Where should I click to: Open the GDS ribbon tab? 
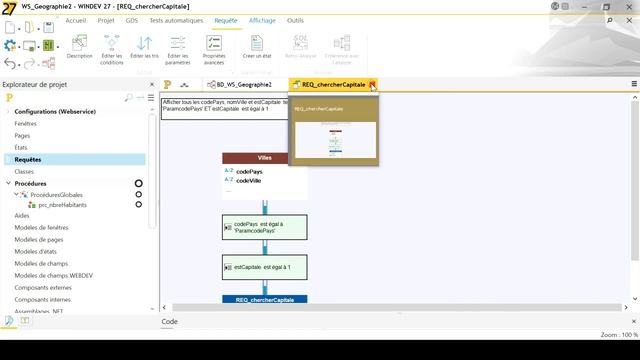click(x=132, y=20)
